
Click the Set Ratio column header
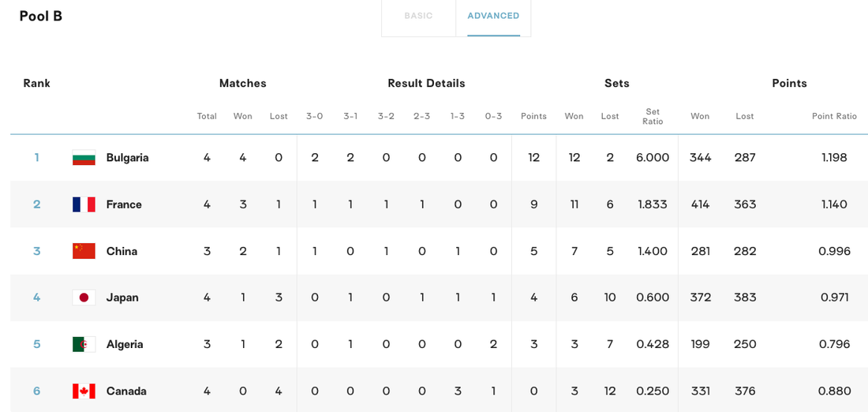(x=653, y=116)
